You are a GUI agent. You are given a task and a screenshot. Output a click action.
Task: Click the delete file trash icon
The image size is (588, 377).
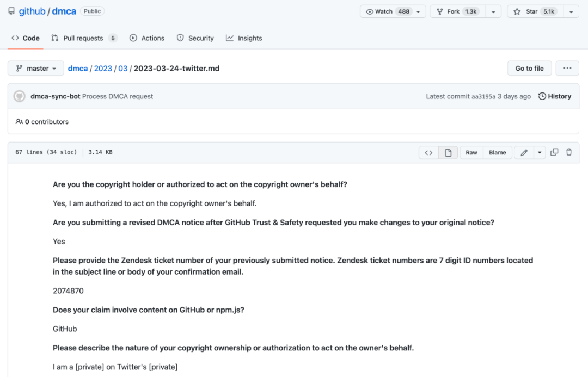pyautogui.click(x=569, y=152)
